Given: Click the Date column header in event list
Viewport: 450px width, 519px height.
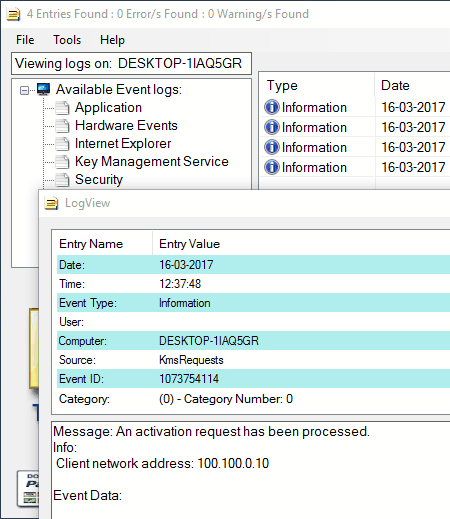Looking at the screenshot, I should click(x=413, y=86).
